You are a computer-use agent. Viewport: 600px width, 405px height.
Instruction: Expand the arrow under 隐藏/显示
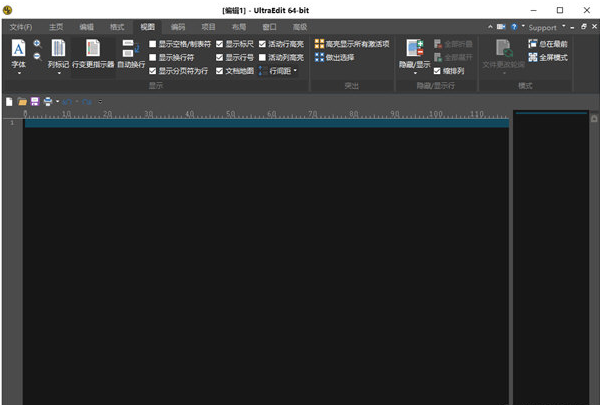(415, 73)
